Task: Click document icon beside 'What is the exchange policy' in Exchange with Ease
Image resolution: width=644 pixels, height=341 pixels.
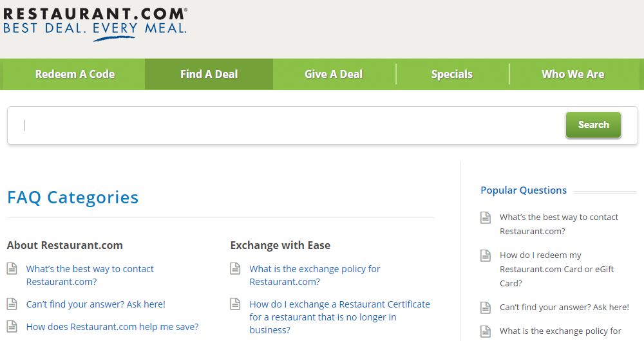Action: click(x=235, y=269)
